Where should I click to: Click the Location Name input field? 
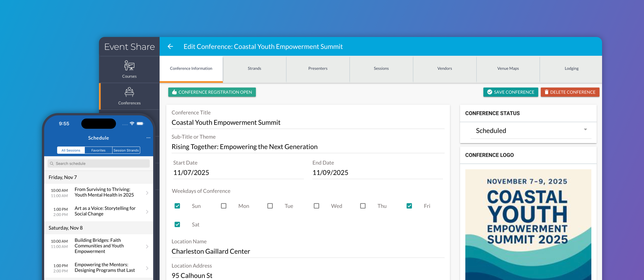click(307, 251)
